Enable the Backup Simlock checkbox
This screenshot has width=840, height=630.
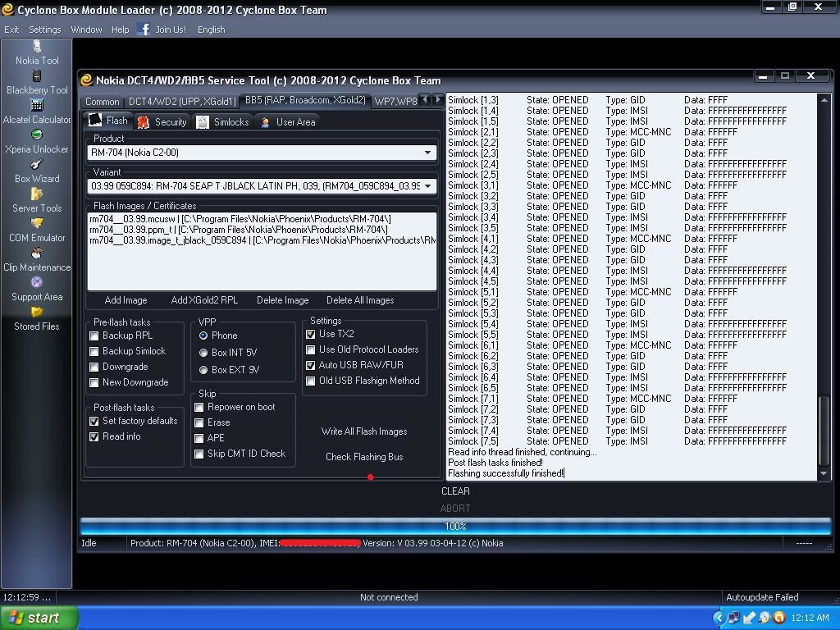pos(94,351)
